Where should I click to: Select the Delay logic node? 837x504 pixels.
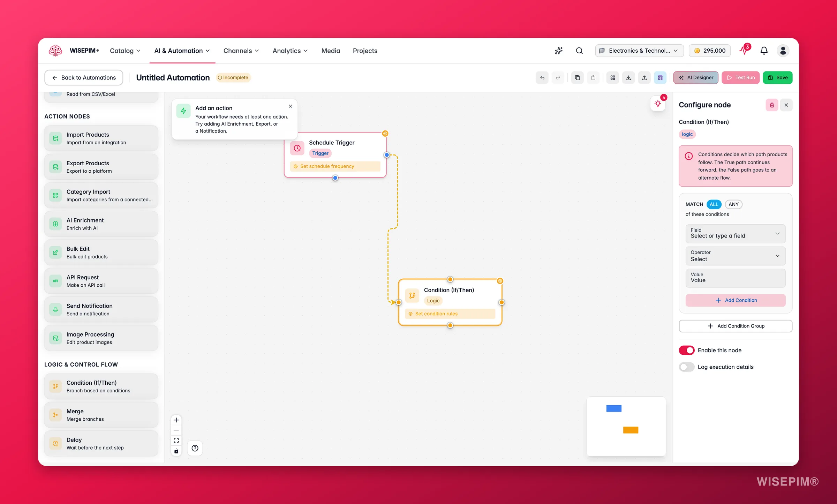101,444
